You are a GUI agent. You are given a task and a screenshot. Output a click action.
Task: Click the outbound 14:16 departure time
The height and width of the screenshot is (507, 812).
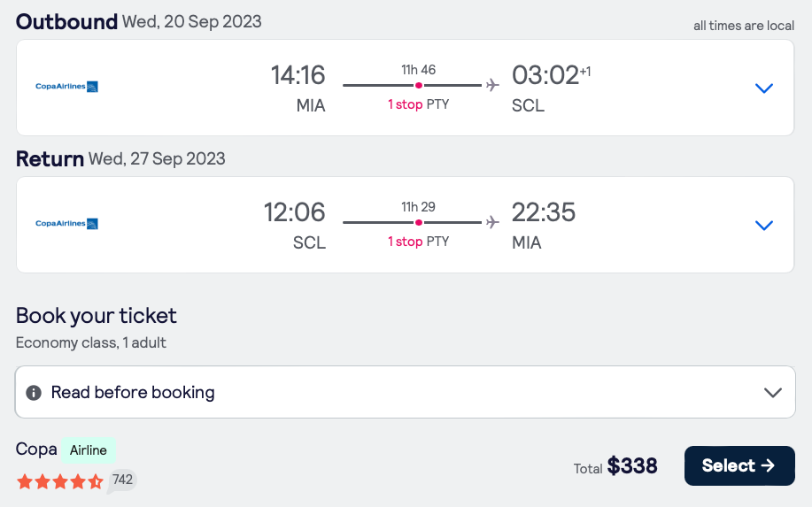coord(298,75)
